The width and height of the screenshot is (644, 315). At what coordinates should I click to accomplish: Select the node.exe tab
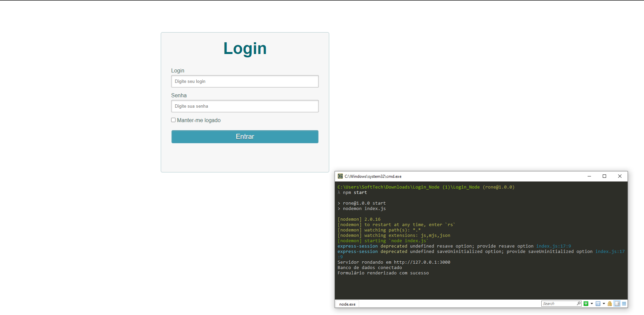click(x=347, y=304)
